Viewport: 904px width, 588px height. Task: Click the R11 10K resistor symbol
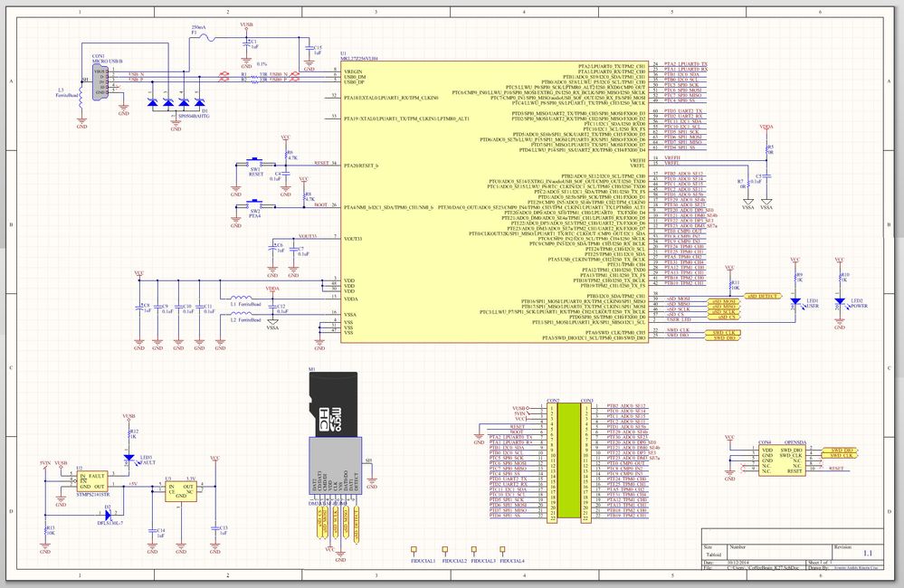tap(730, 285)
